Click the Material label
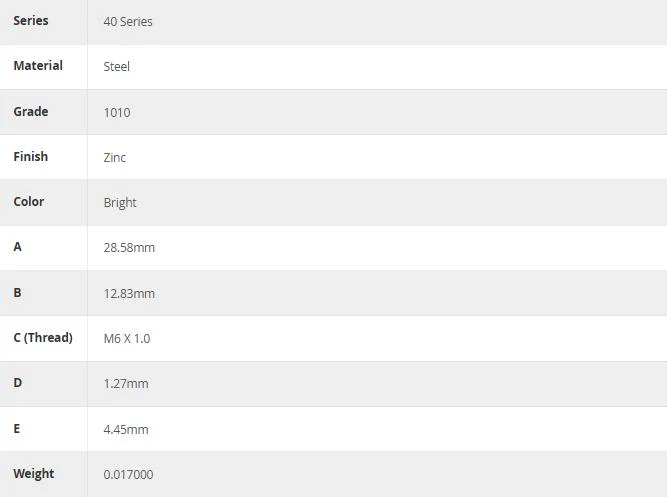The image size is (667, 497). (x=38, y=66)
